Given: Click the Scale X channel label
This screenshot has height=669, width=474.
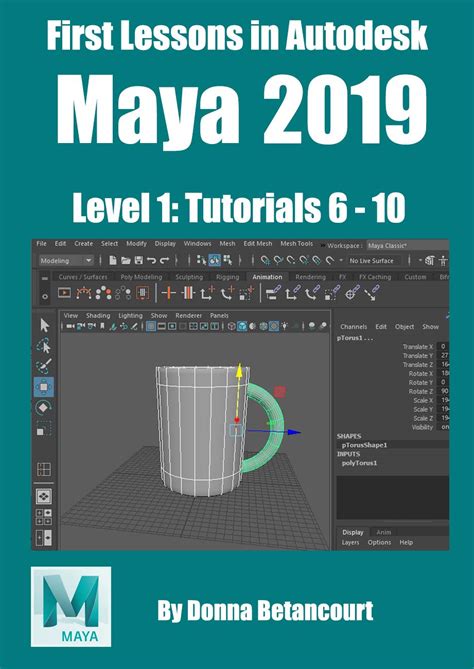Looking at the screenshot, I should (x=423, y=401).
